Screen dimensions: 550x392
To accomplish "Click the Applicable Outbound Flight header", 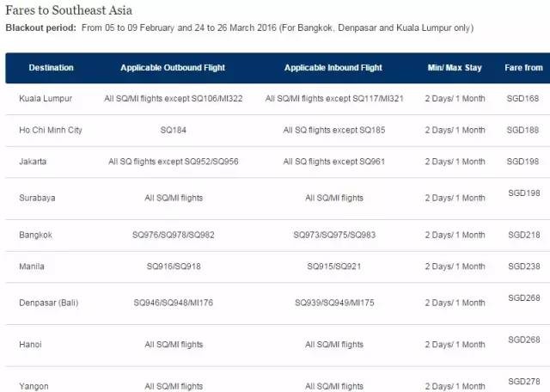I will click(x=175, y=68).
